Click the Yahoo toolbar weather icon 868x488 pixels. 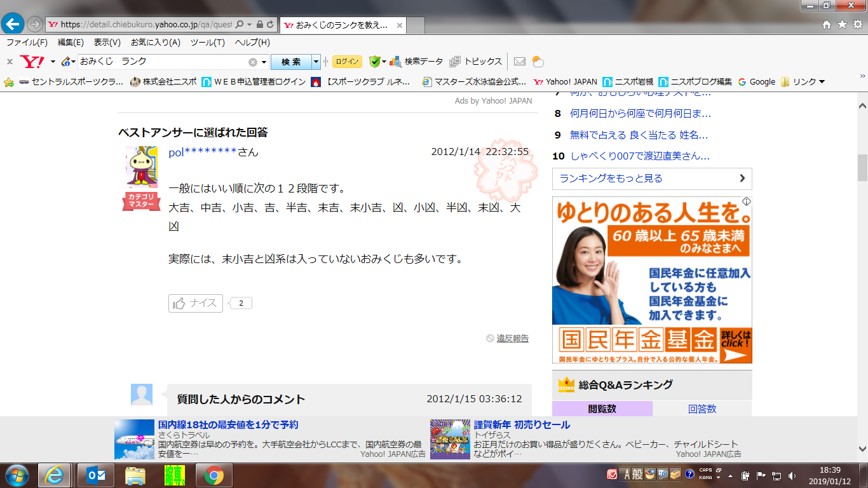[x=538, y=62]
